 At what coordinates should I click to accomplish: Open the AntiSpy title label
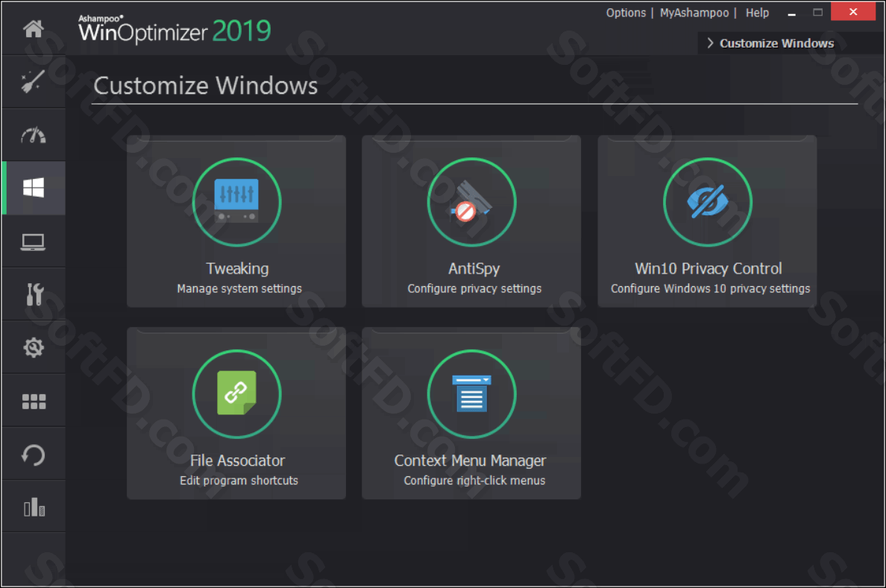(x=474, y=268)
